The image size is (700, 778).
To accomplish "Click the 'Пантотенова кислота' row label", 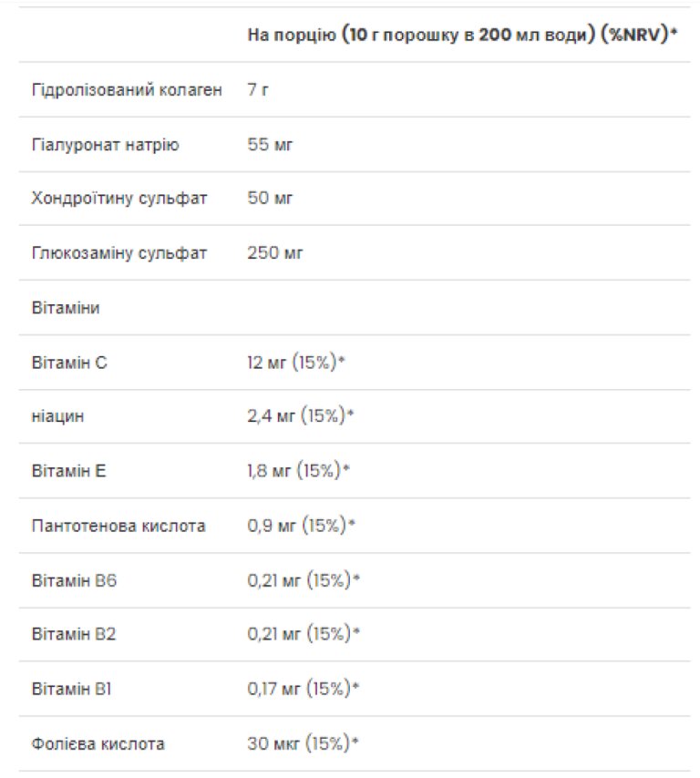I will click(x=118, y=526).
